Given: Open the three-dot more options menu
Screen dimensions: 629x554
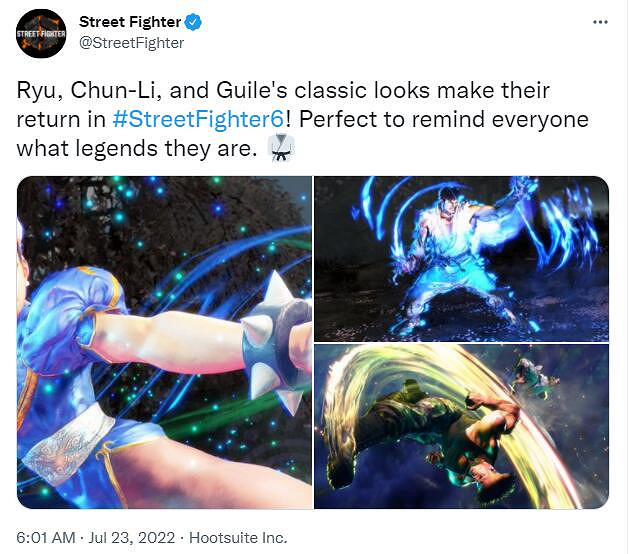Looking at the screenshot, I should coord(600,22).
